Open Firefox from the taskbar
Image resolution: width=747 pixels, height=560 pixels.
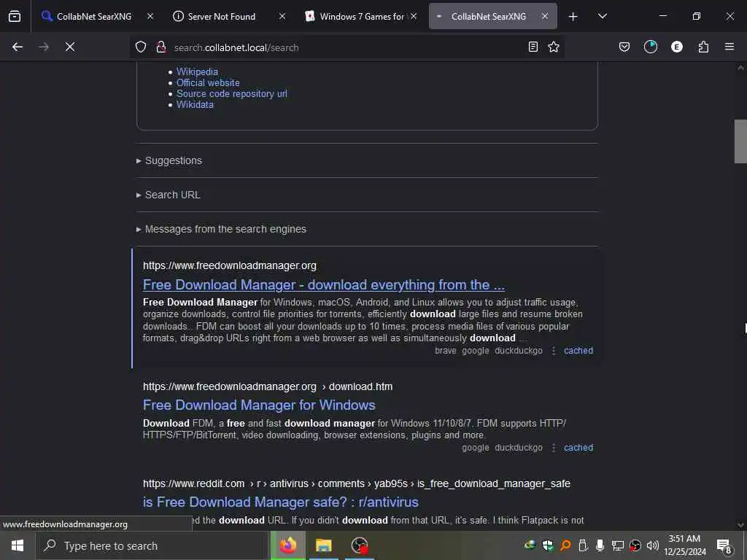pyautogui.click(x=287, y=545)
